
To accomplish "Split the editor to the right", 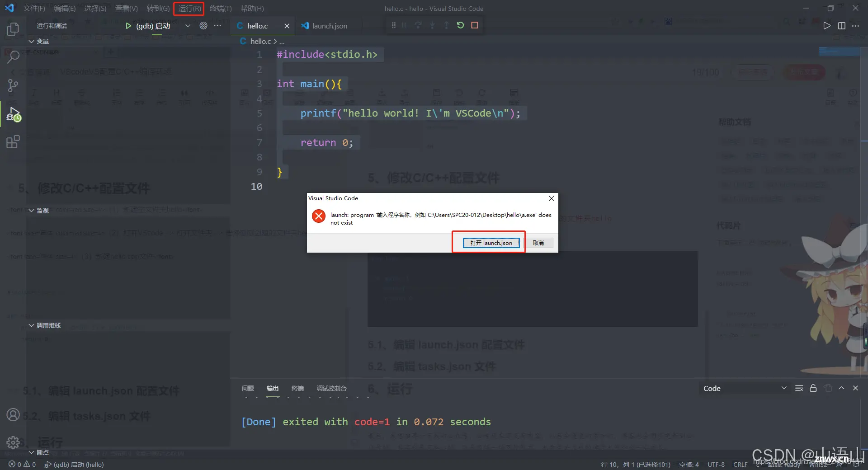I will coord(841,26).
